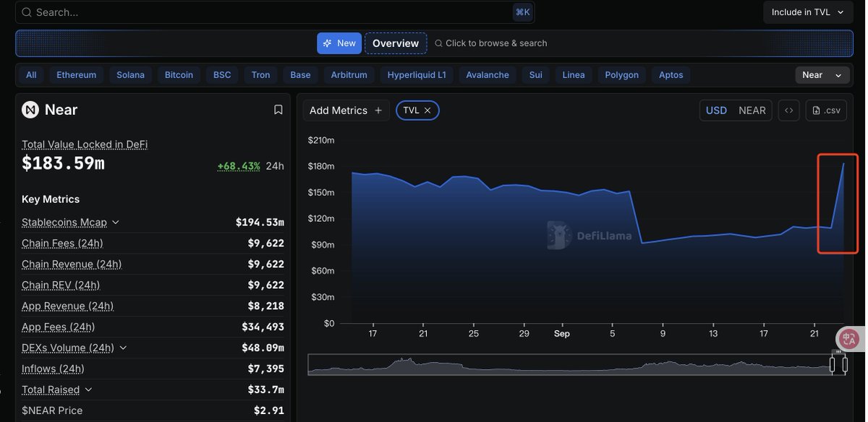Screen dimensions: 868x422
Task: Remove TVL metric using the x icon
Action: pos(427,111)
